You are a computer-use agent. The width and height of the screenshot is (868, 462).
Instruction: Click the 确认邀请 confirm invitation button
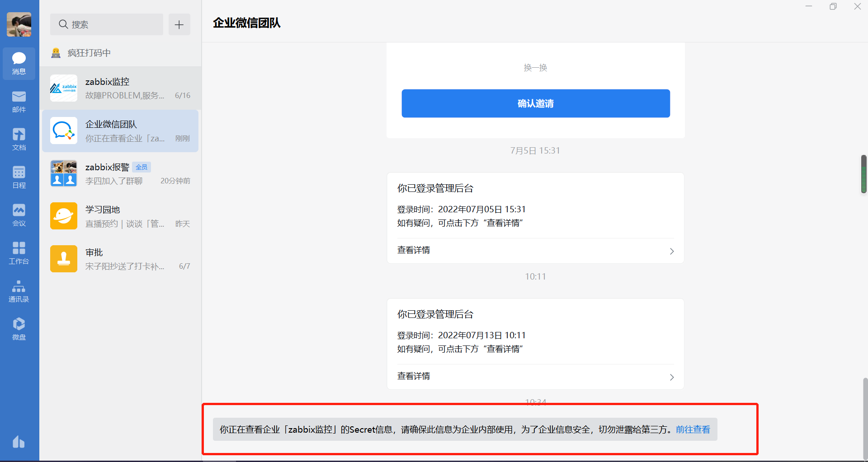pos(535,103)
